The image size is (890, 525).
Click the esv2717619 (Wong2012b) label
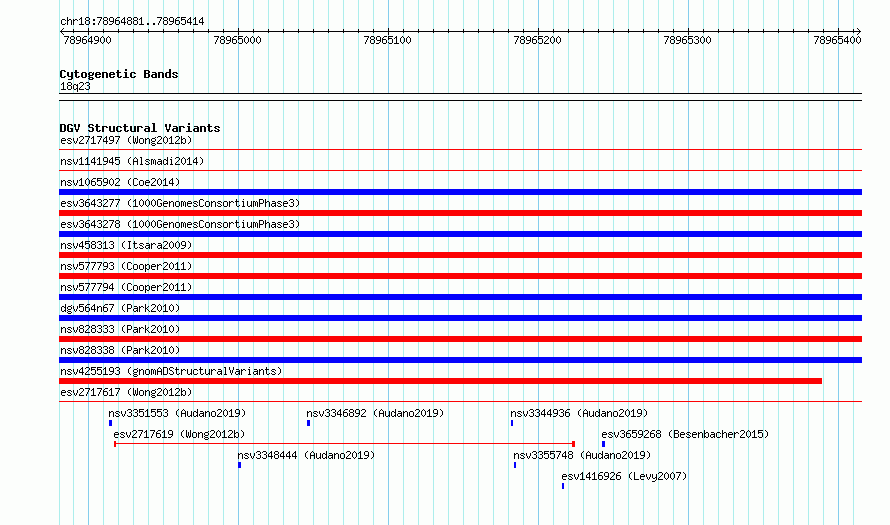coord(179,434)
